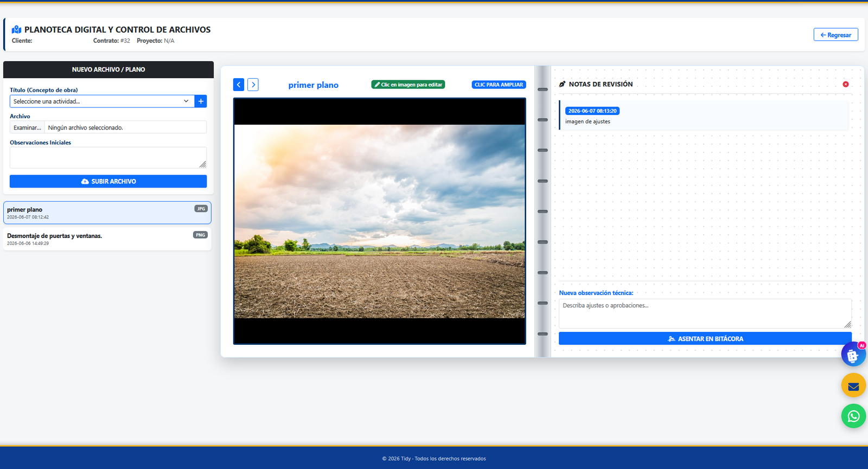Click the 2026-06-07 08:12:42 date text
The width and height of the screenshot is (868, 469).
pyautogui.click(x=28, y=217)
